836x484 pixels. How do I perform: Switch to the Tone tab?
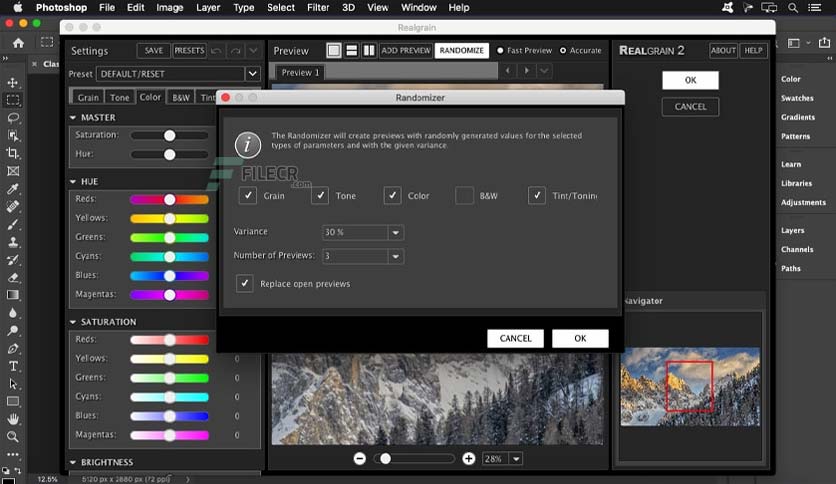[119, 98]
